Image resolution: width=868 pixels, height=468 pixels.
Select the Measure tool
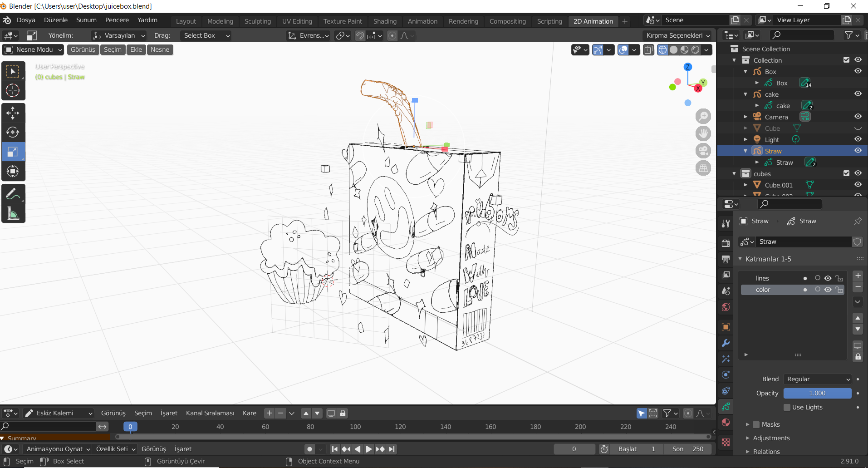pyautogui.click(x=13, y=213)
